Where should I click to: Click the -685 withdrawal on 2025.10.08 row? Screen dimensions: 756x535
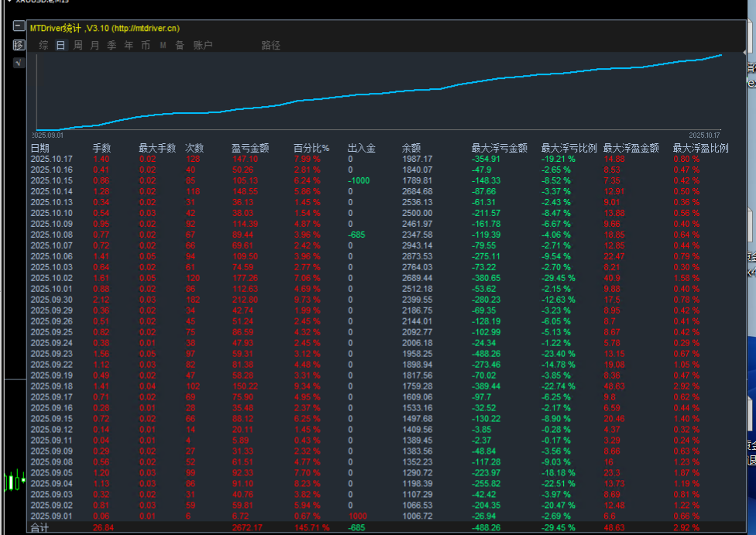pos(357,235)
